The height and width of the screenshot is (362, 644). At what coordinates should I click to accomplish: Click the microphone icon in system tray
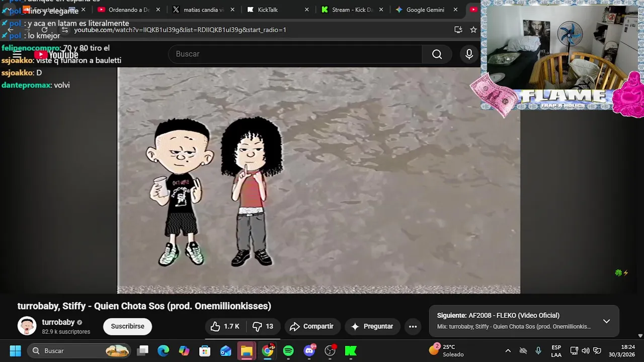538,350
